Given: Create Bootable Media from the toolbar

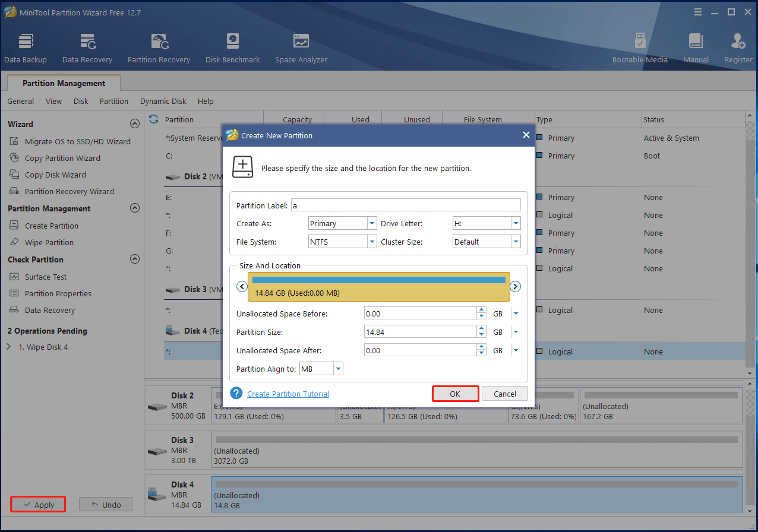Looking at the screenshot, I should pyautogui.click(x=640, y=48).
